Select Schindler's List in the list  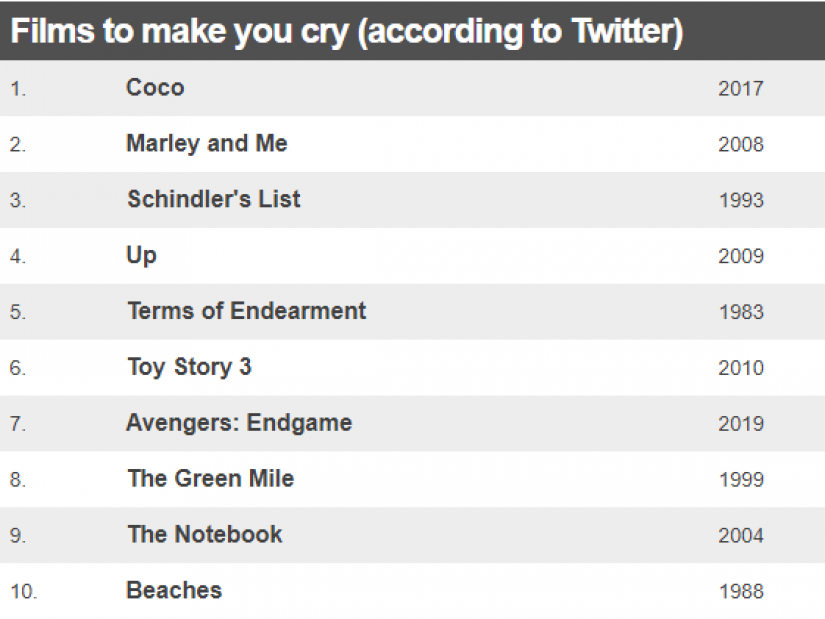tap(214, 199)
